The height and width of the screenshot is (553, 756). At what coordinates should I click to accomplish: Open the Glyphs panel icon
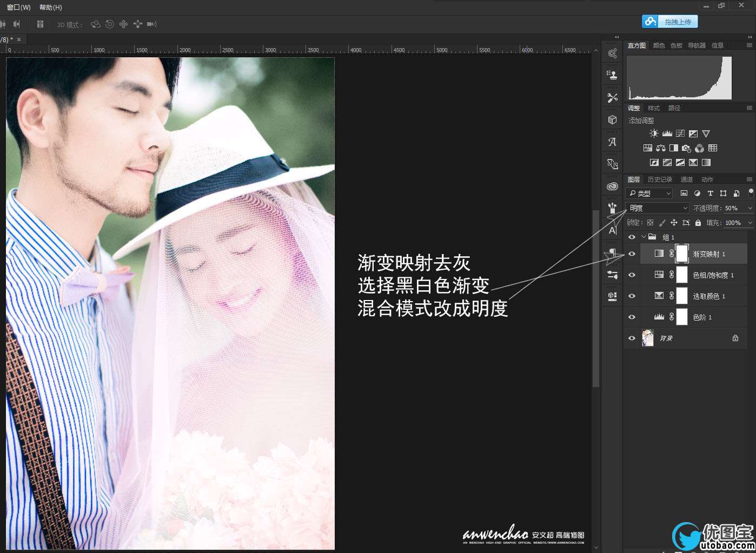click(612, 142)
